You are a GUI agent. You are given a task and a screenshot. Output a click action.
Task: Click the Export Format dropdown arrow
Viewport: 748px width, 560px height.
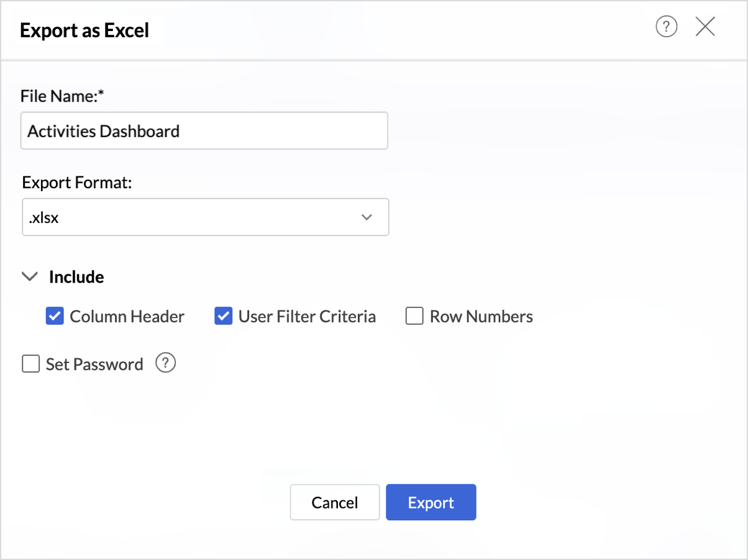click(367, 217)
